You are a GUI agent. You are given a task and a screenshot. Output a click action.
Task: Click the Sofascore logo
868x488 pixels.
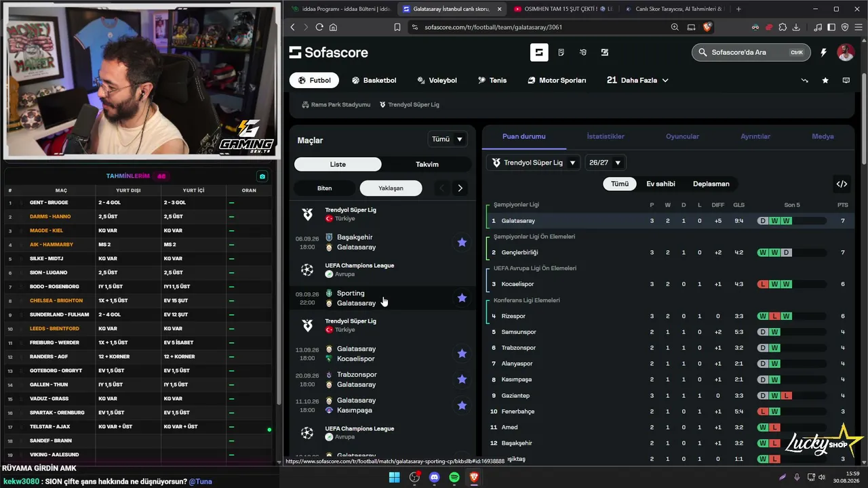(328, 52)
